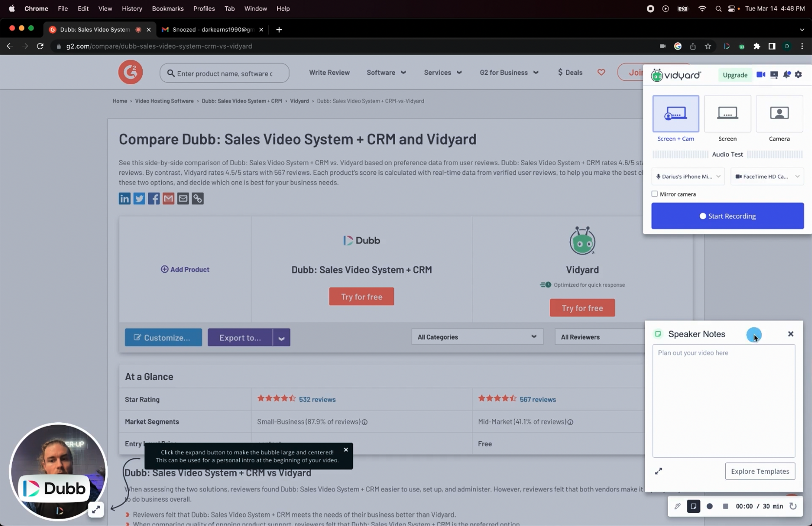Open macOS Control Center in the menu bar
This screenshot has width=812, height=526.
click(x=731, y=8)
